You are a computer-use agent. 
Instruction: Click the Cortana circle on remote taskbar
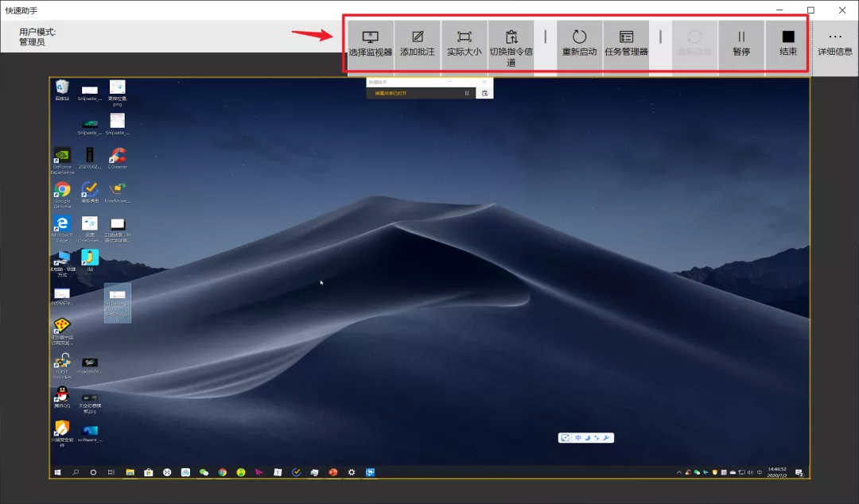tap(93, 472)
